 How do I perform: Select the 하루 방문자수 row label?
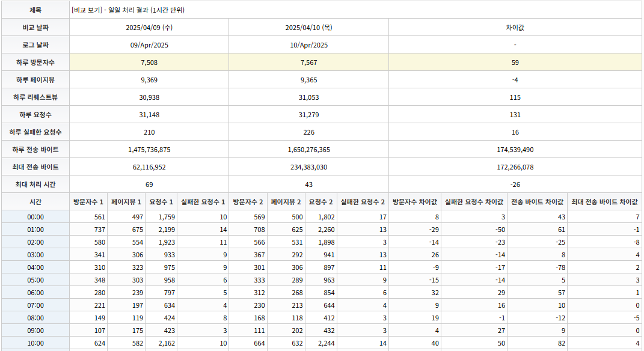[35, 63]
